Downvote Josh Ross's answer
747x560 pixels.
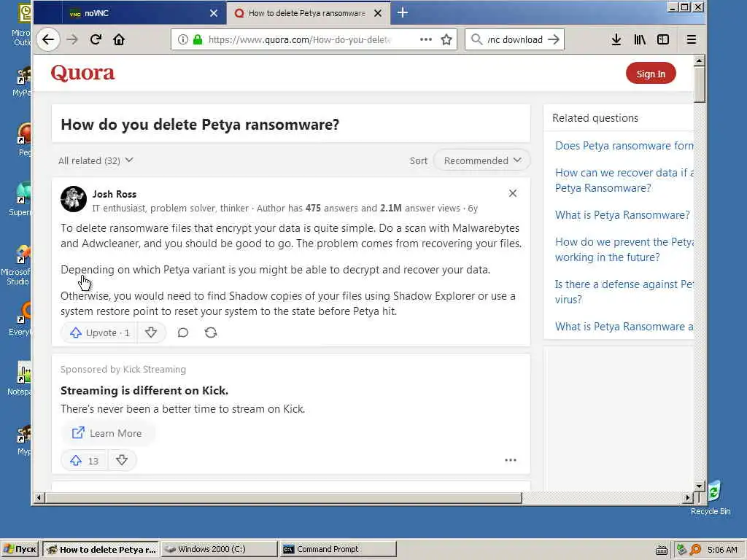click(x=151, y=332)
